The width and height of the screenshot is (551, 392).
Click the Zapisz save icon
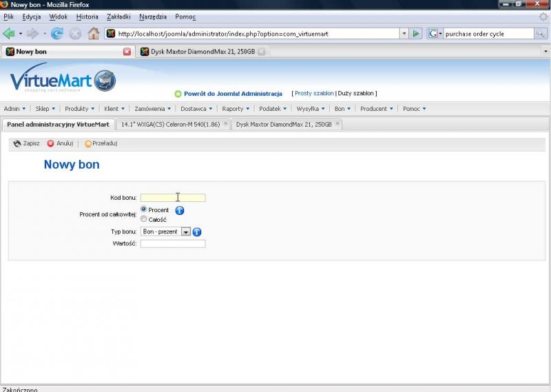[x=17, y=144]
